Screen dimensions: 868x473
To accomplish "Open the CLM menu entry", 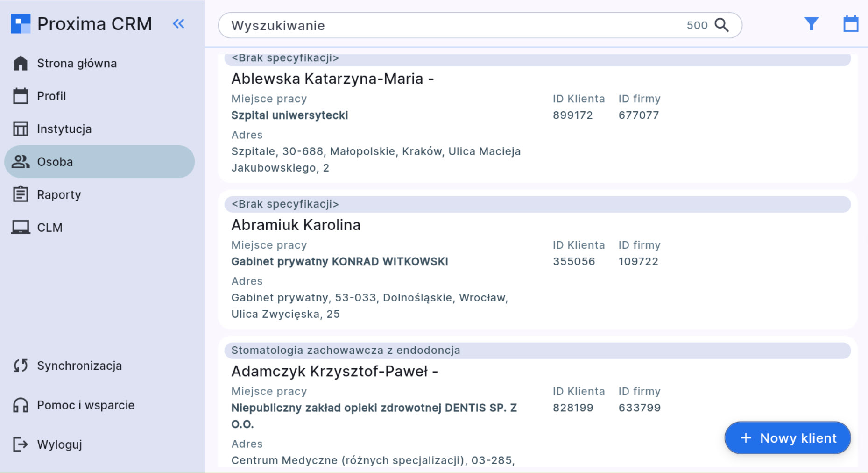I will click(x=49, y=228).
